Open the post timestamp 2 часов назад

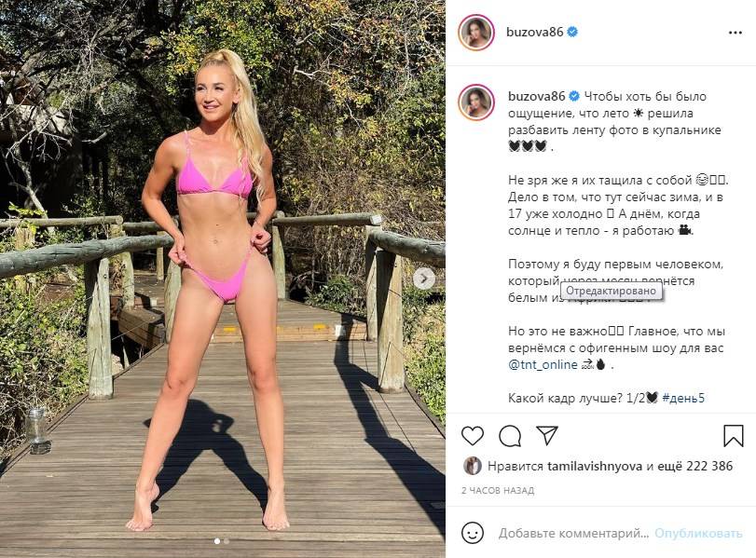[498, 491]
